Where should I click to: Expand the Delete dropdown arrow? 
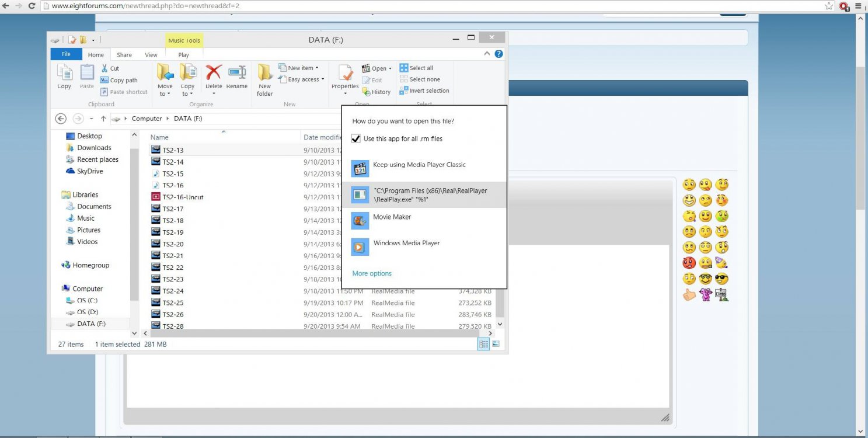click(214, 94)
